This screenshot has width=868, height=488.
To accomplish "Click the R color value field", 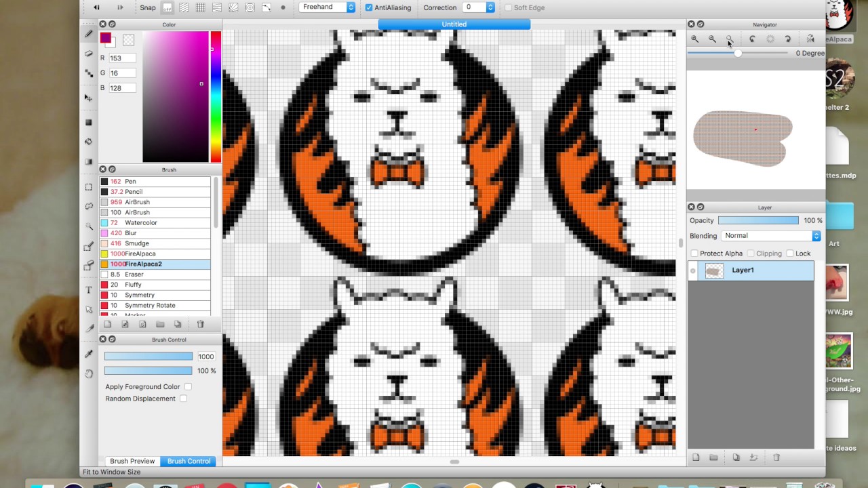I will [123, 58].
